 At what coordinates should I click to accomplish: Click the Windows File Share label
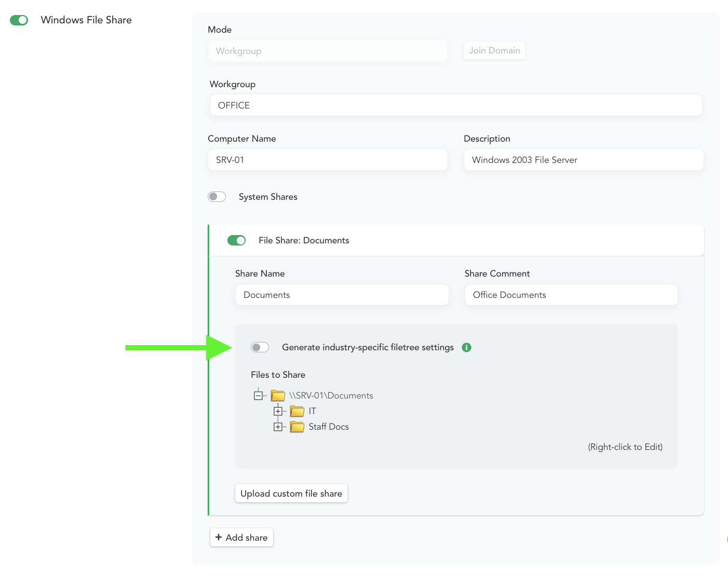click(86, 20)
